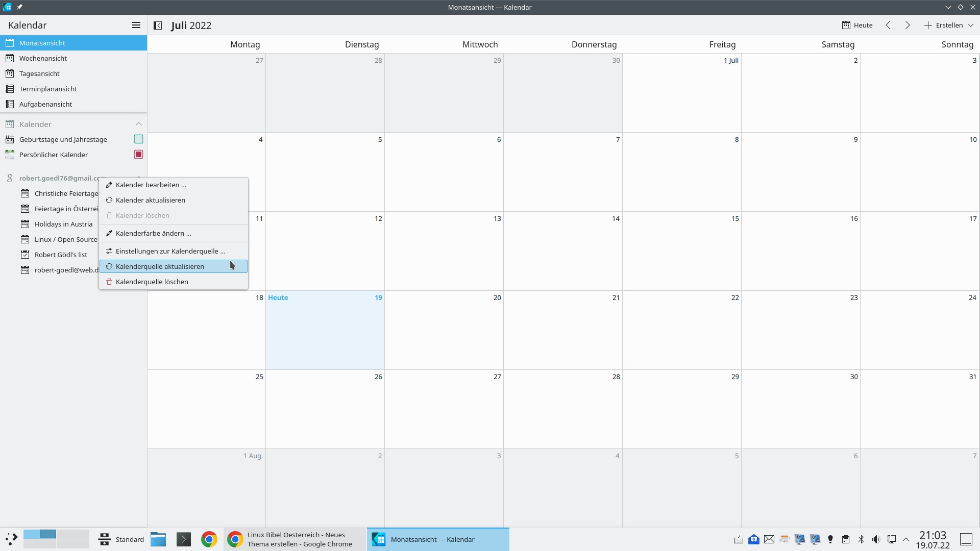Viewport: 980px width, 551px height.
Task: Open the Wochenansicht view
Action: coord(43,58)
